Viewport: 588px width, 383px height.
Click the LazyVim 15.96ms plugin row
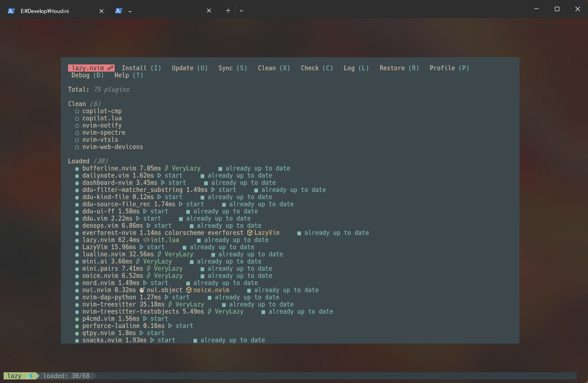[165, 247]
